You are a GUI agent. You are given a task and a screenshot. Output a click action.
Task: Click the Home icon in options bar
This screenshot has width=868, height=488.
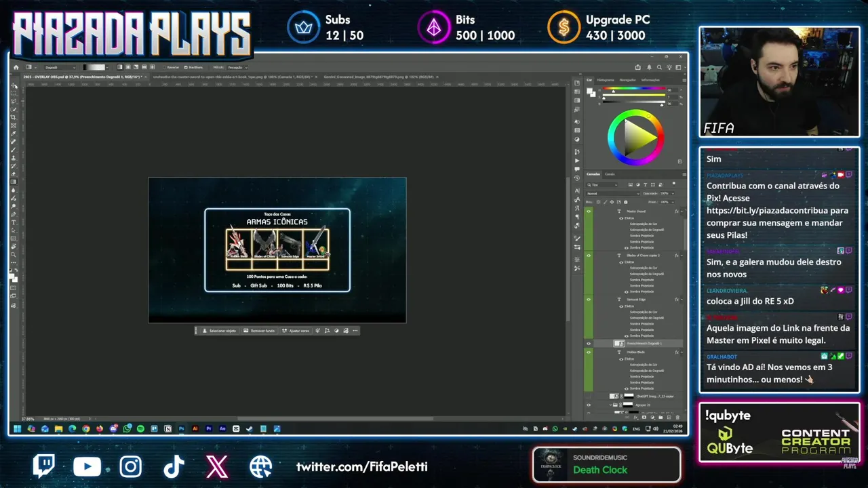pyautogui.click(x=16, y=67)
